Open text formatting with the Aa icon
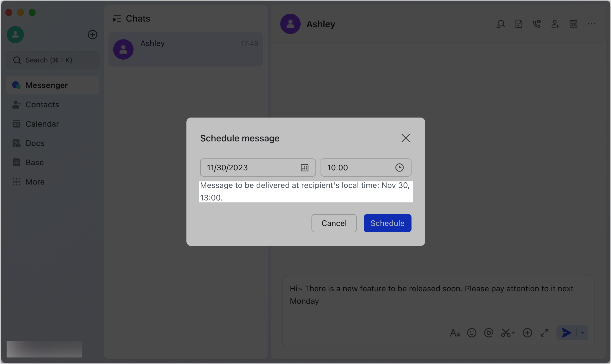This screenshot has height=364, width=611. [455, 333]
